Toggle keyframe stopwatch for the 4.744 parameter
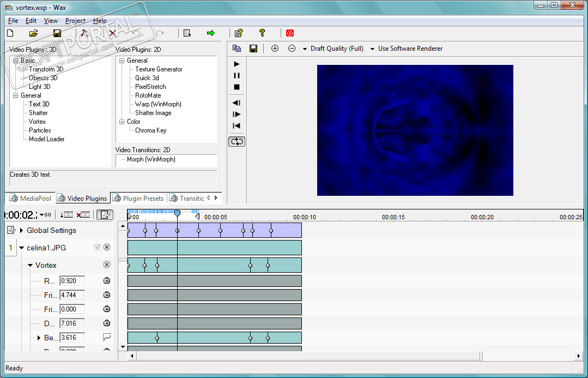 tap(107, 295)
